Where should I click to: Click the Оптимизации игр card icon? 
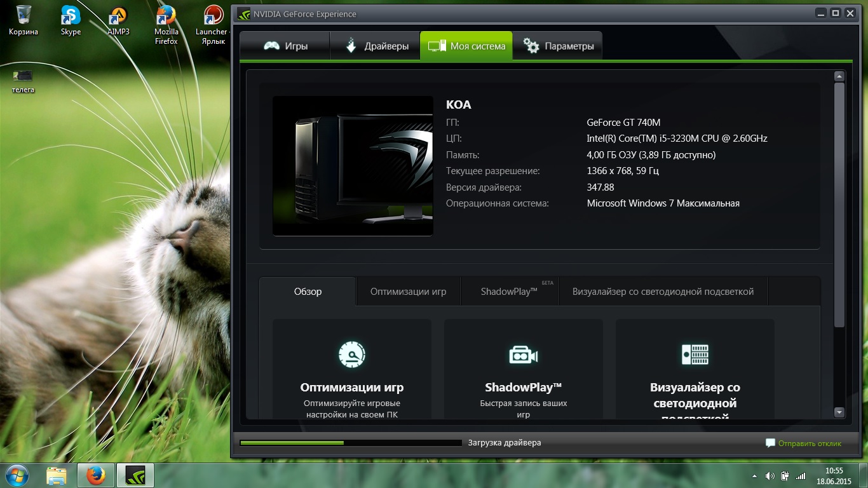click(352, 354)
